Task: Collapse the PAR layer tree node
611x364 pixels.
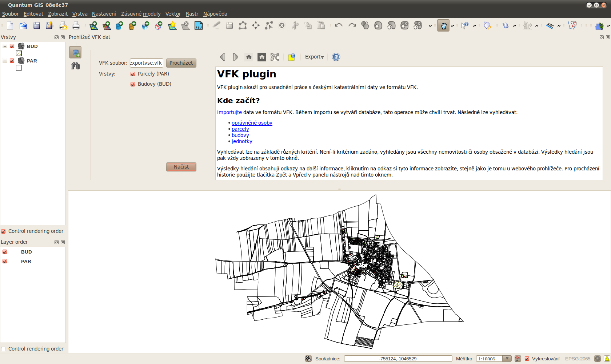Action: 5,61
